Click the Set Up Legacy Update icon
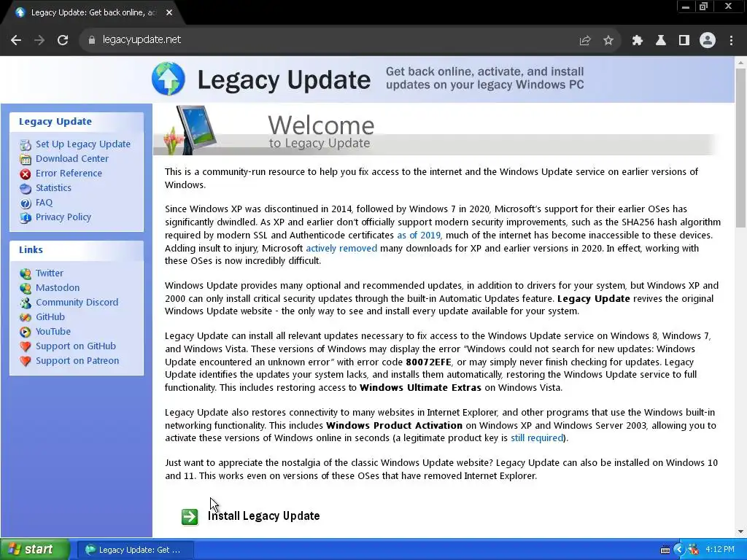747x560 pixels. click(x=26, y=144)
